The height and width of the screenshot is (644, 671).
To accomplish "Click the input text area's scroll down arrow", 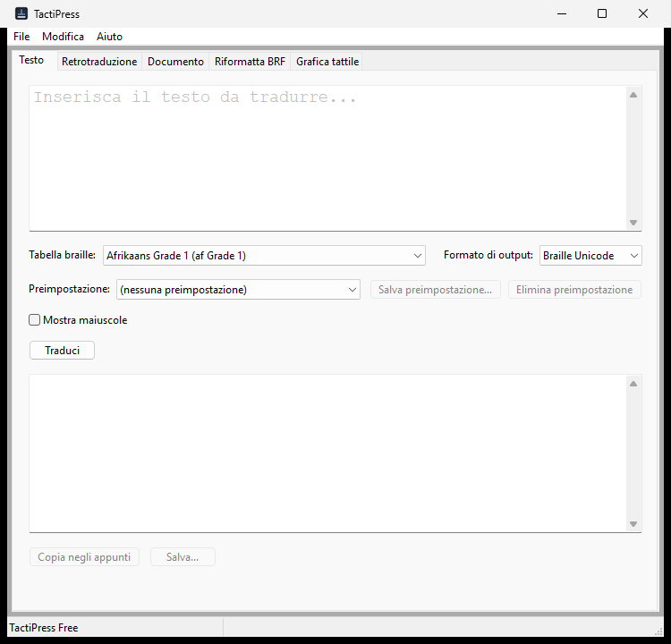I will point(633,223).
